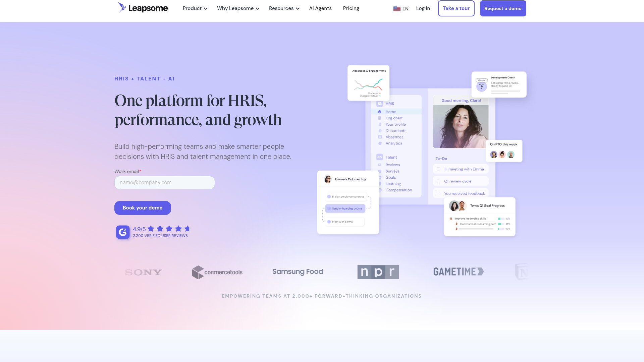644x362 pixels.
Task: Click the Log in link
Action: coord(423,8)
